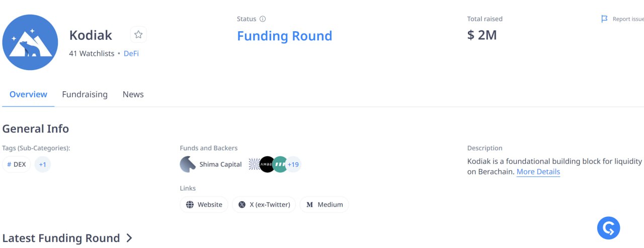
Task: Open the X (ex-Twitter) link
Action: pyautogui.click(x=264, y=205)
